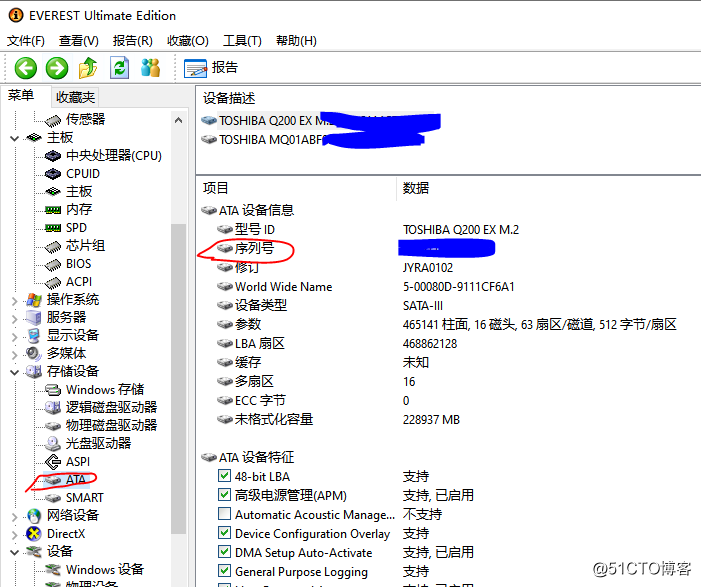701x587 pixels.
Task: Collapse the 存储设备 tree node
Action: pos(14,372)
